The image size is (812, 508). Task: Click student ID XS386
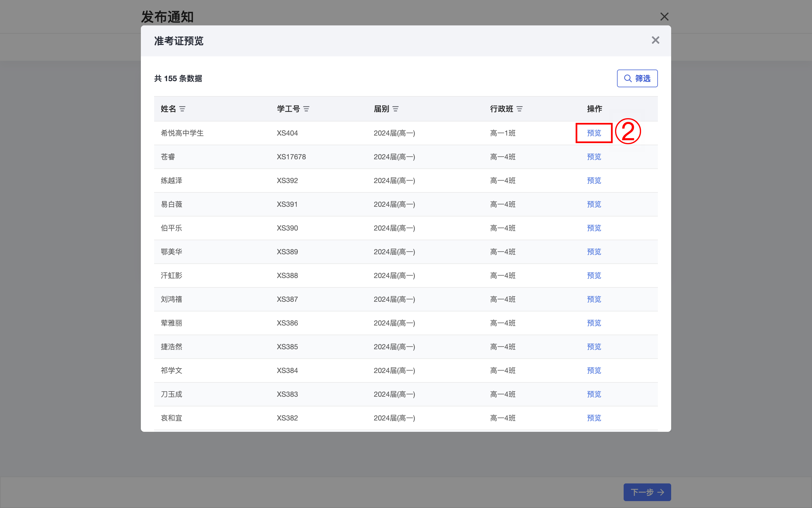[x=287, y=323]
